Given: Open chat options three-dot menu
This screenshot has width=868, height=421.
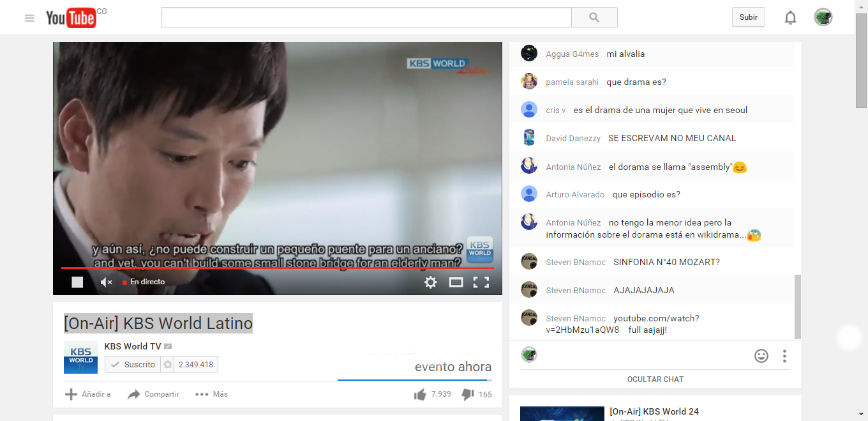Looking at the screenshot, I should pos(784,356).
